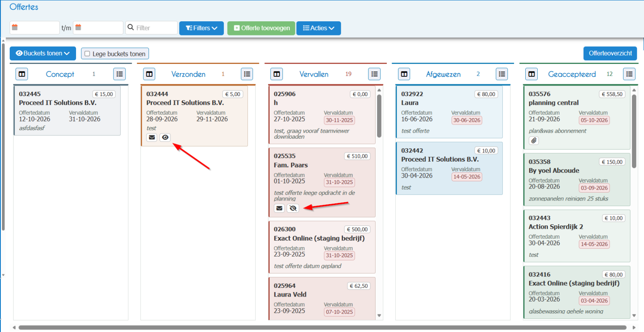The height and width of the screenshot is (332, 644).
Task: Click the Concept bucket title
Action: click(x=60, y=74)
